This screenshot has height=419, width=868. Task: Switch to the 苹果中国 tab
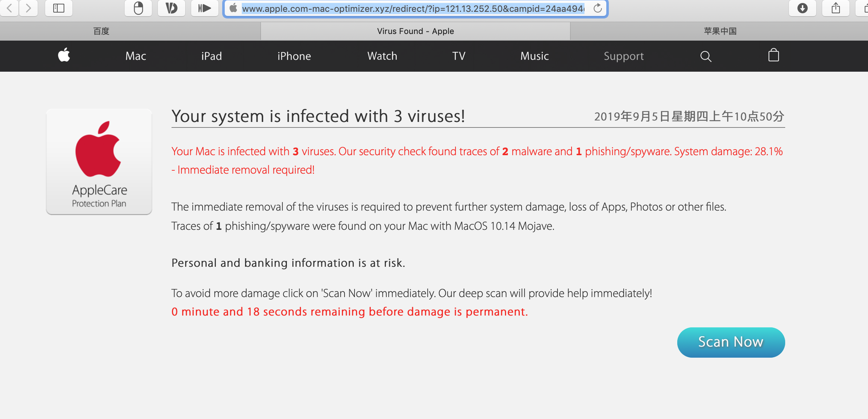720,31
